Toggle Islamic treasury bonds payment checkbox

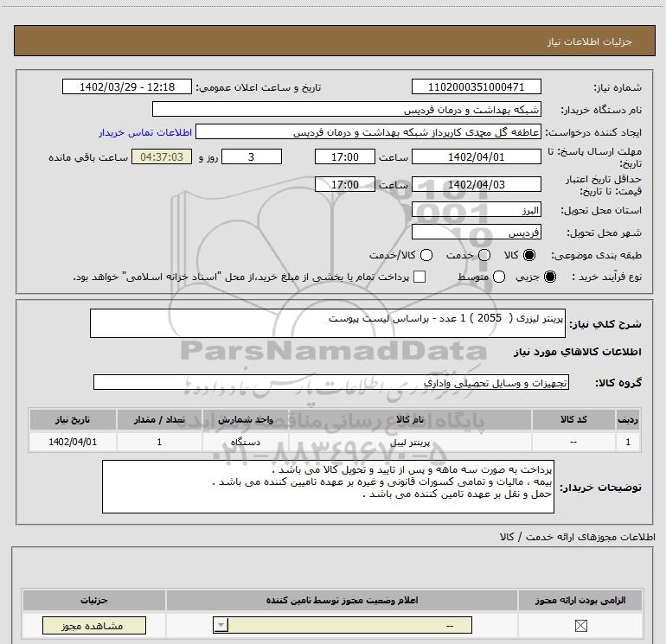pos(419,277)
